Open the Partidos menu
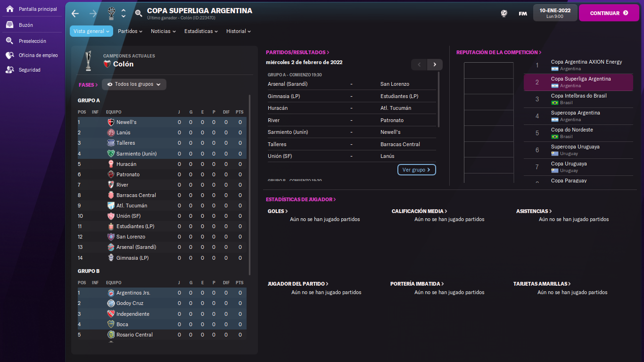Image resolution: width=644 pixels, height=362 pixels. (130, 31)
